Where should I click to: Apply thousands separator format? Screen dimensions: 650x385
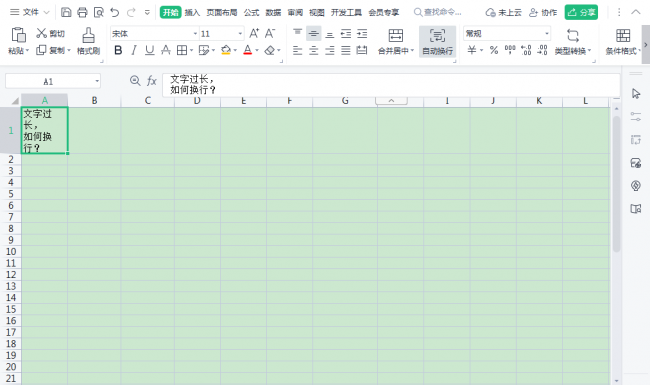510,51
